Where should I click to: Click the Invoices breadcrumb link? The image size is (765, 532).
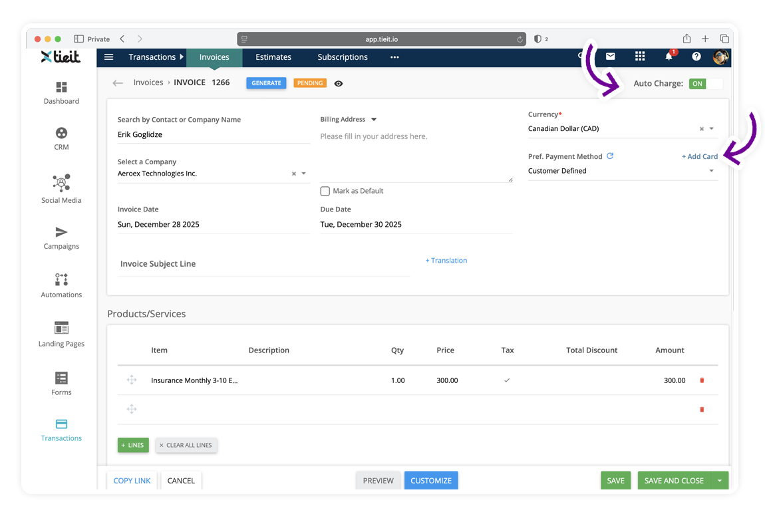point(148,82)
